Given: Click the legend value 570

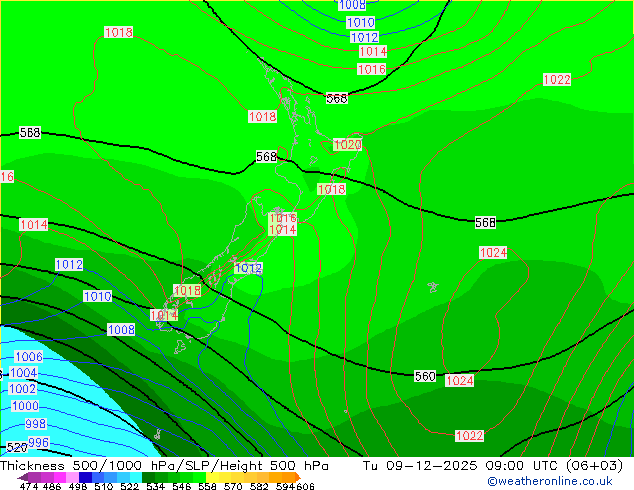Looking at the screenshot, I should tap(233, 486).
